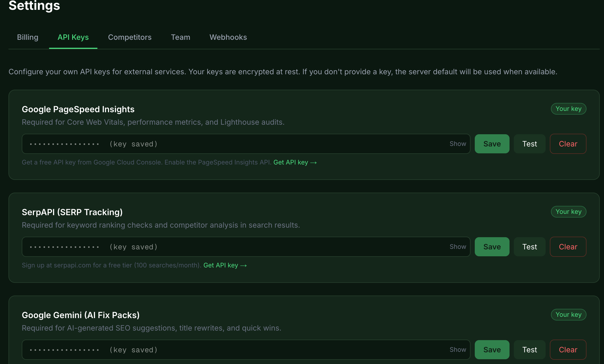Select the Team tab
The width and height of the screenshot is (604, 364).
(180, 37)
